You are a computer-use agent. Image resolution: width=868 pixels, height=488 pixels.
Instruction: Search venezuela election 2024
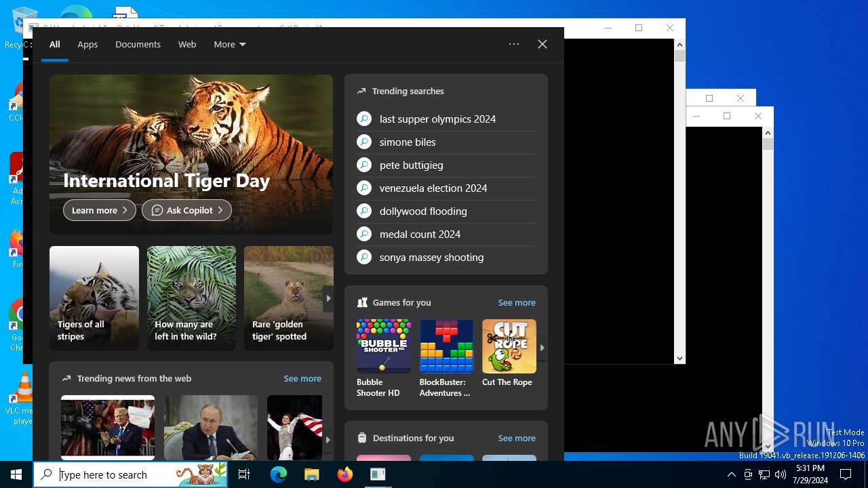[446, 188]
